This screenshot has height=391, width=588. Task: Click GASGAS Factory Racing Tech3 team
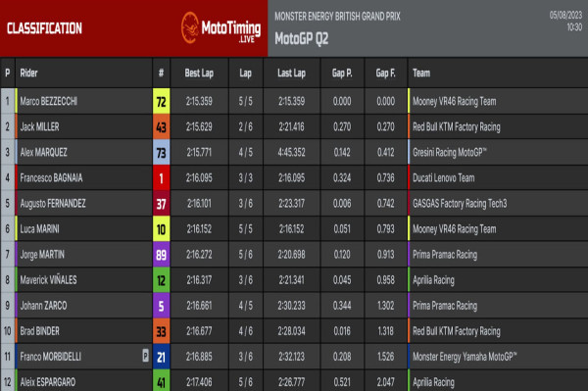(x=460, y=204)
